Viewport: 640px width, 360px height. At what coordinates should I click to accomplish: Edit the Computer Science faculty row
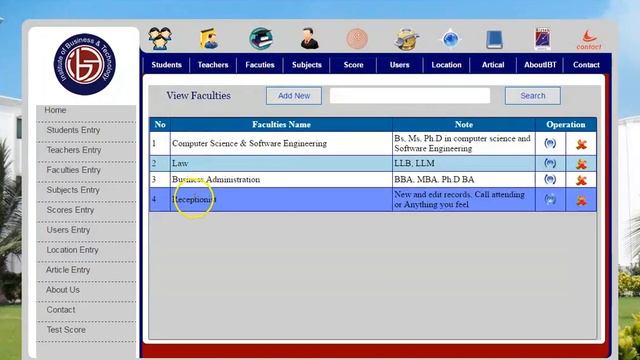point(550,143)
